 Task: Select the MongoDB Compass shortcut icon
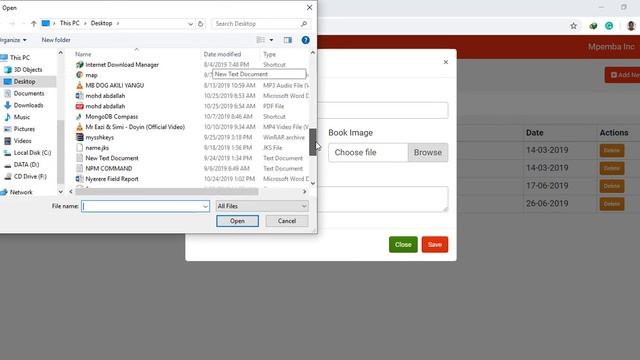[x=80, y=116]
